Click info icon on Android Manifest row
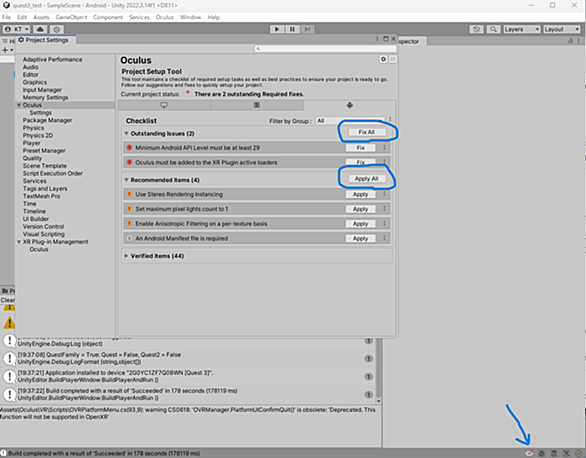The image size is (586, 458). coord(129,238)
